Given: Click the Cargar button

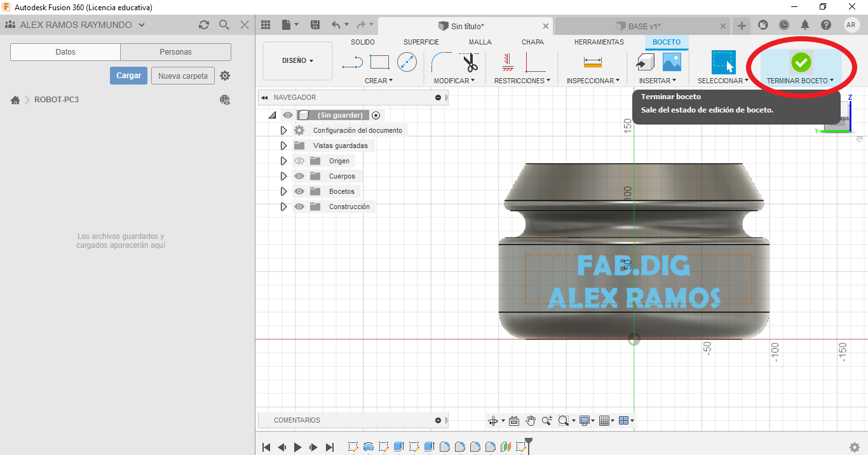Looking at the screenshot, I should point(128,76).
